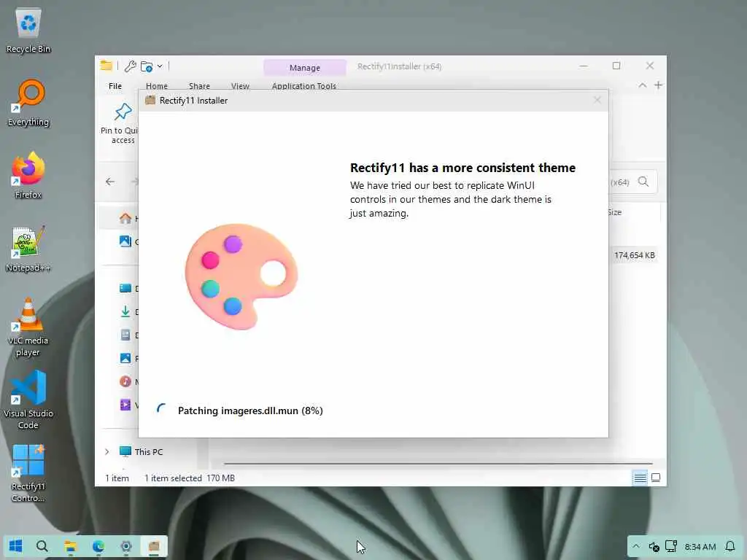Minimize the Rectify11Installer Explorer window
The width and height of the screenshot is (747, 560).
[x=584, y=66]
